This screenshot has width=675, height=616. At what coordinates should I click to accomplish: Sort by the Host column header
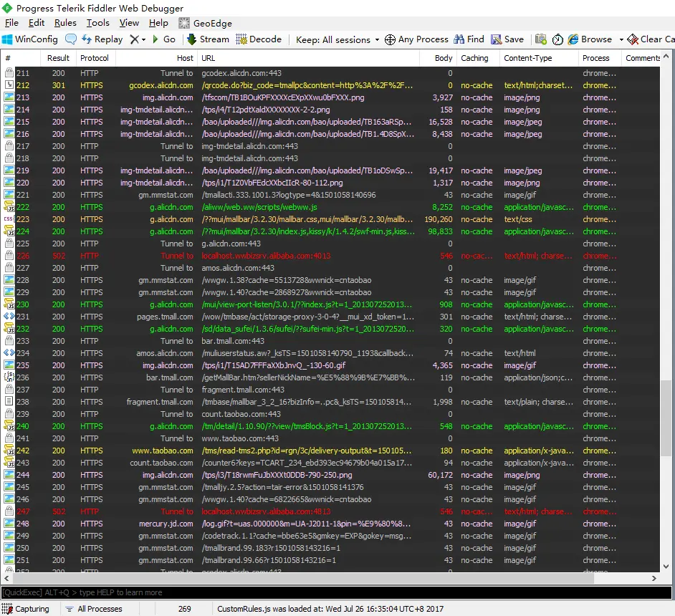coord(156,58)
